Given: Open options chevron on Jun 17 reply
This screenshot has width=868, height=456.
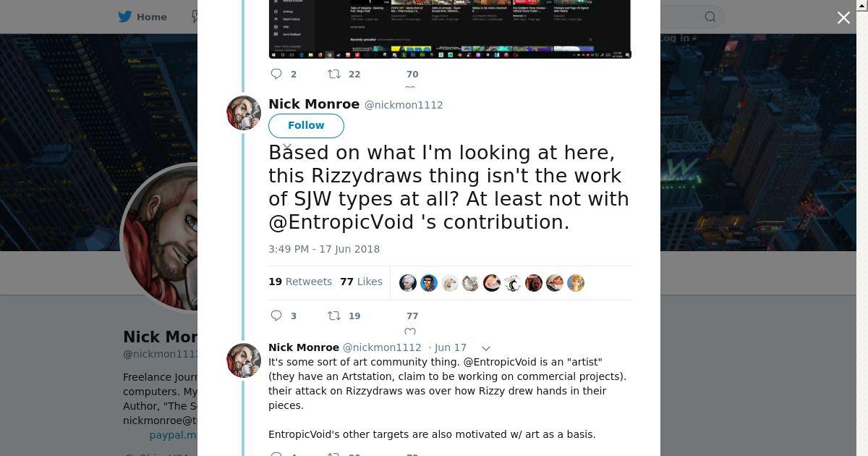Looking at the screenshot, I should click(x=486, y=348).
